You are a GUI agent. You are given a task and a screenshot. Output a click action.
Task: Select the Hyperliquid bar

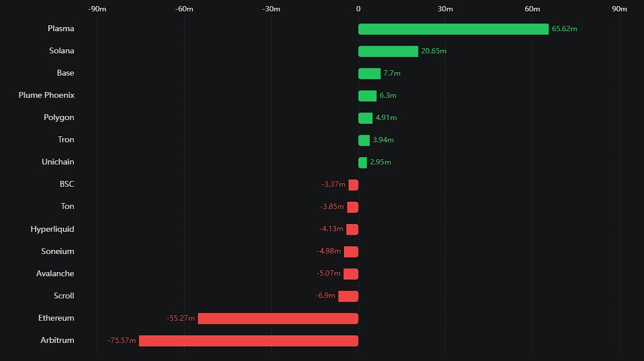(x=352, y=229)
